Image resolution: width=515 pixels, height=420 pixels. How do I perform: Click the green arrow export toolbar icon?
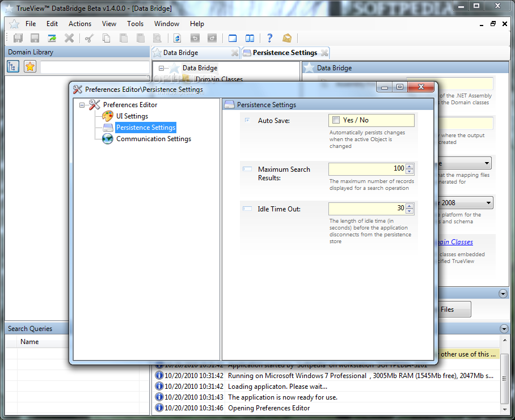(52, 38)
